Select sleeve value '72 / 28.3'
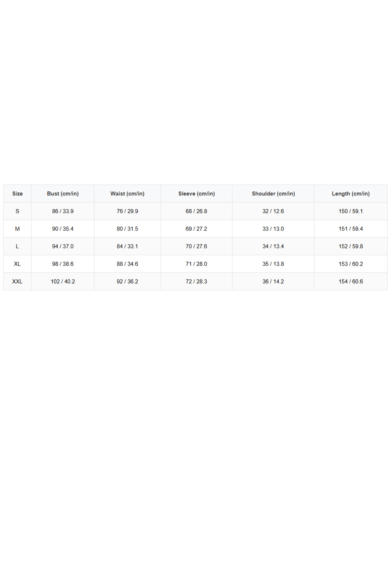The width and height of the screenshot is (392, 588). [196, 282]
